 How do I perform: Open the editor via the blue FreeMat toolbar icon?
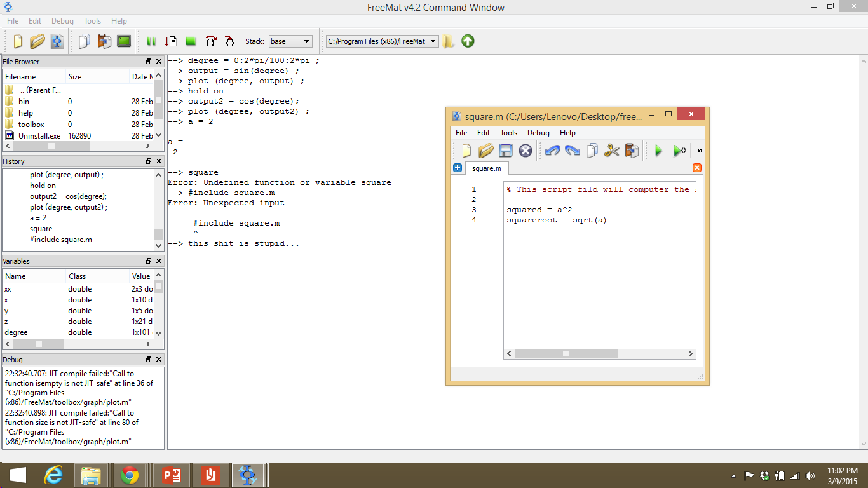(57, 41)
